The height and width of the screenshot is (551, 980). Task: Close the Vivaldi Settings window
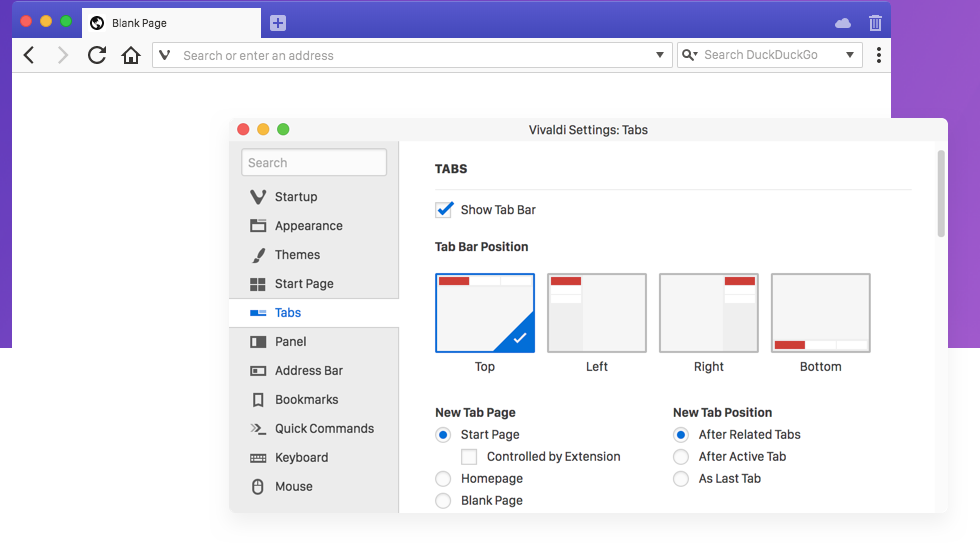click(243, 129)
